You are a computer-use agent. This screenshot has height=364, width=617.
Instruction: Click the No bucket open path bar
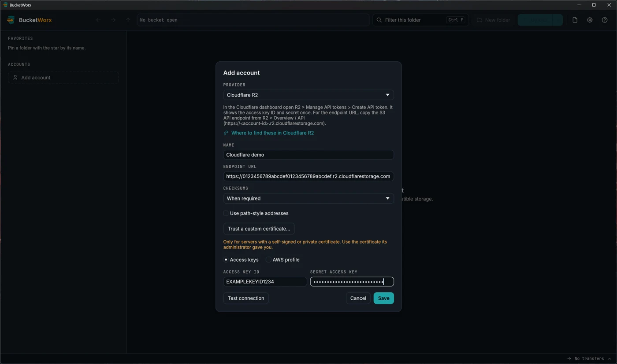253,20
